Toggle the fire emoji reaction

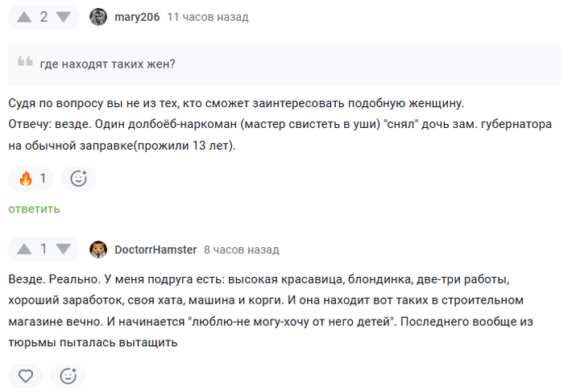pyautogui.click(x=32, y=179)
